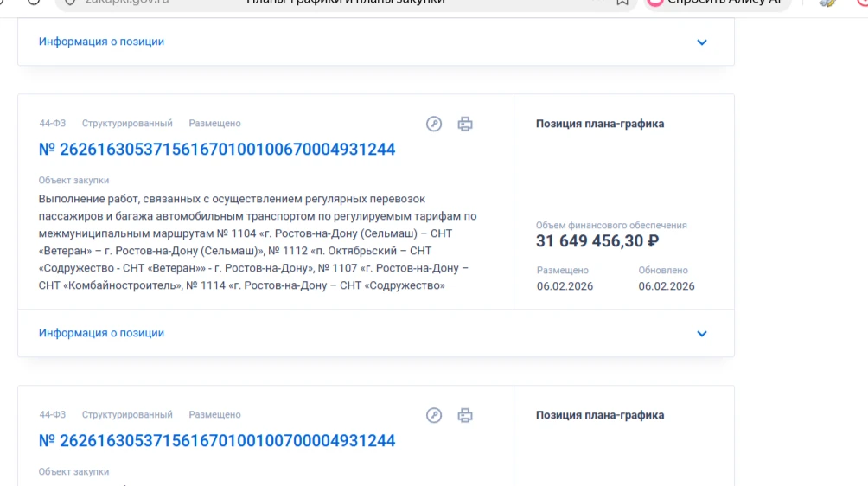Open signature info icon for plan №…0700004931244
868x486 pixels.
pyautogui.click(x=434, y=415)
